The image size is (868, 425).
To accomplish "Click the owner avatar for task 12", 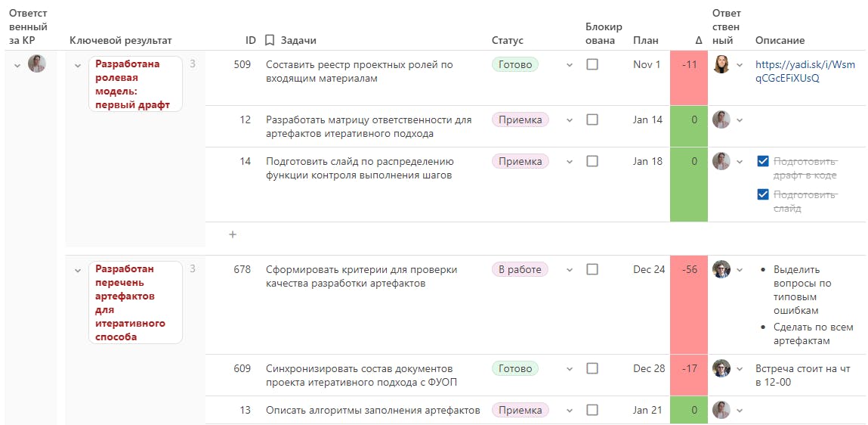I will [721, 119].
